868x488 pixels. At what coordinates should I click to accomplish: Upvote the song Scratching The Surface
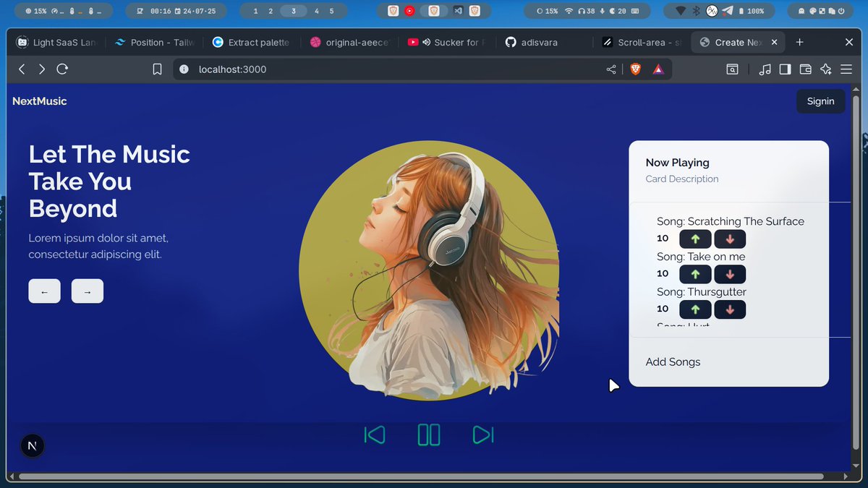(695, 239)
